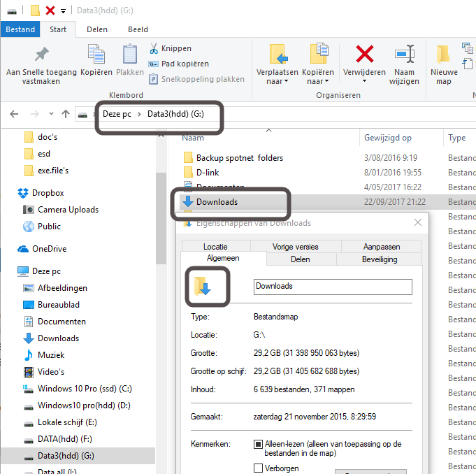This screenshot has height=474, width=476.
Task: Enable the Verborgen checkbox
Action: click(x=258, y=468)
